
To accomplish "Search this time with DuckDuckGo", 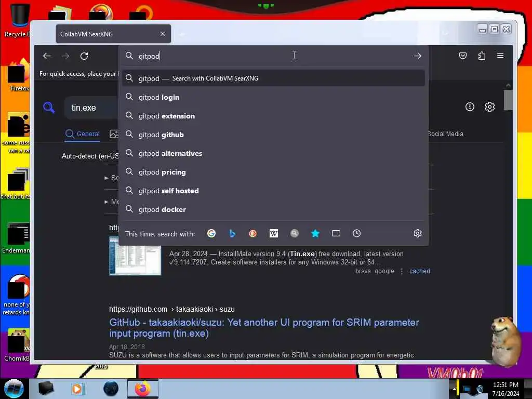I will (253, 233).
